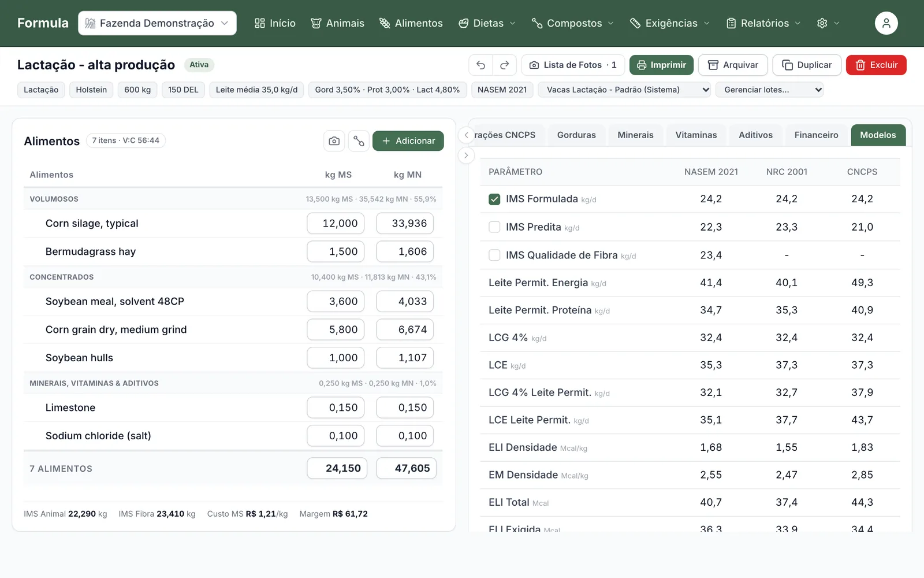This screenshot has height=578, width=924.
Task: Click the Imprimir button
Action: coord(661,65)
